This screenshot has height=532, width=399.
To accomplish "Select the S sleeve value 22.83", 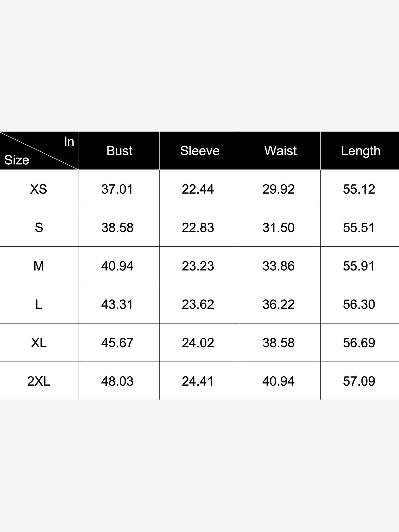I will tap(198, 228).
